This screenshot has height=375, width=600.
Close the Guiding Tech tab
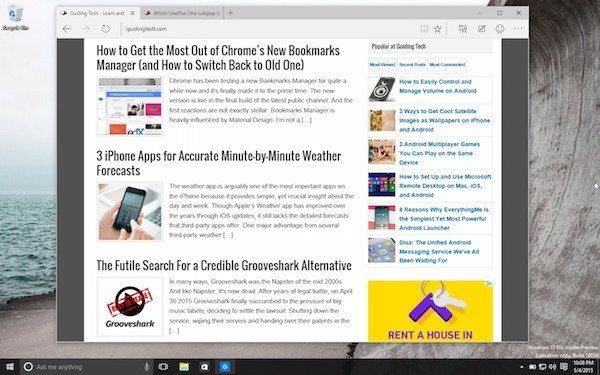click(132, 13)
